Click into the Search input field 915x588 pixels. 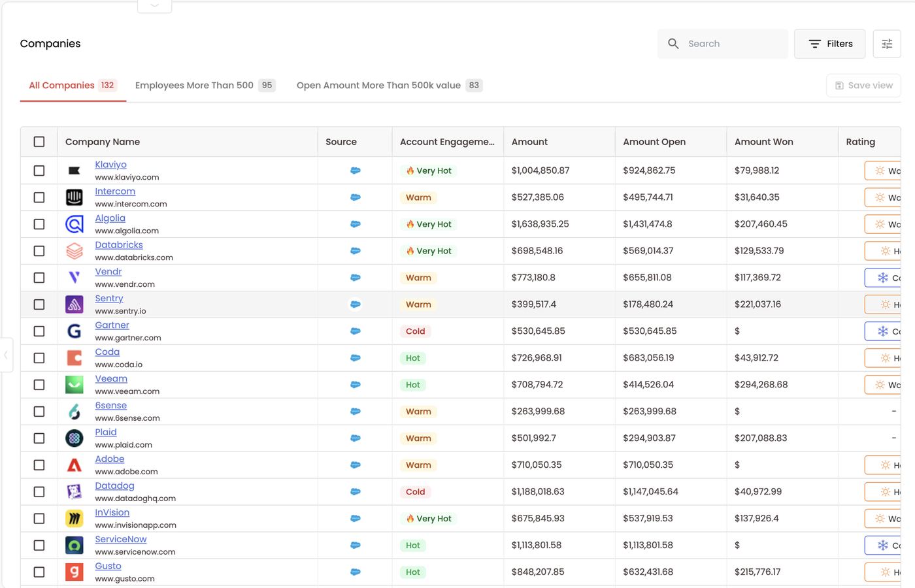pyautogui.click(x=723, y=44)
